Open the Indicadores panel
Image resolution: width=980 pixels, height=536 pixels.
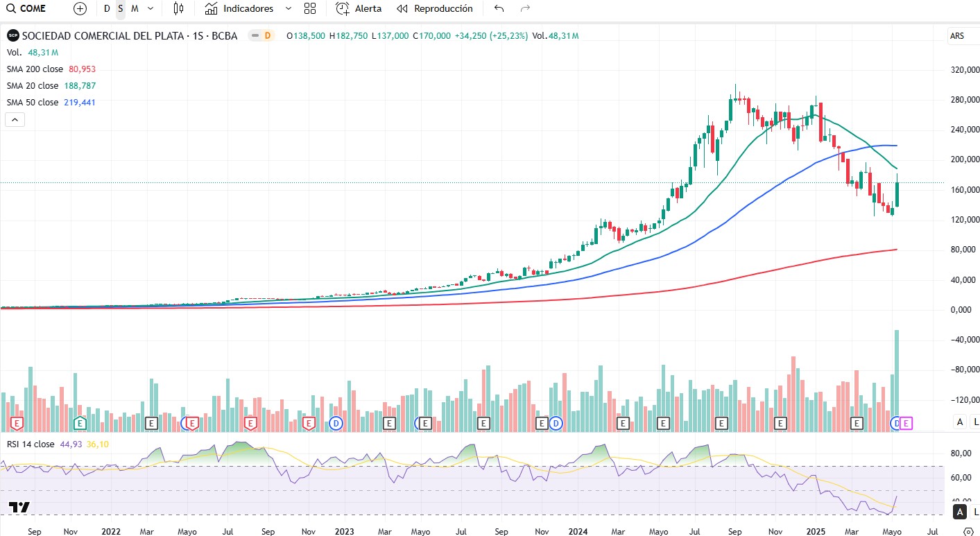pyautogui.click(x=239, y=8)
